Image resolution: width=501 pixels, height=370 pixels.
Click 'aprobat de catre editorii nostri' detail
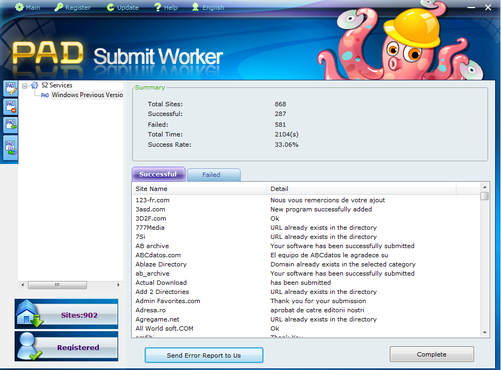(317, 310)
